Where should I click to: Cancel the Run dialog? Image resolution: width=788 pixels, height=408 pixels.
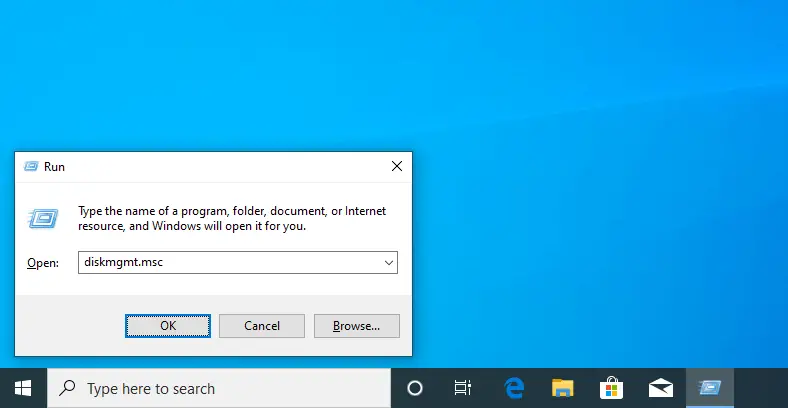(262, 326)
